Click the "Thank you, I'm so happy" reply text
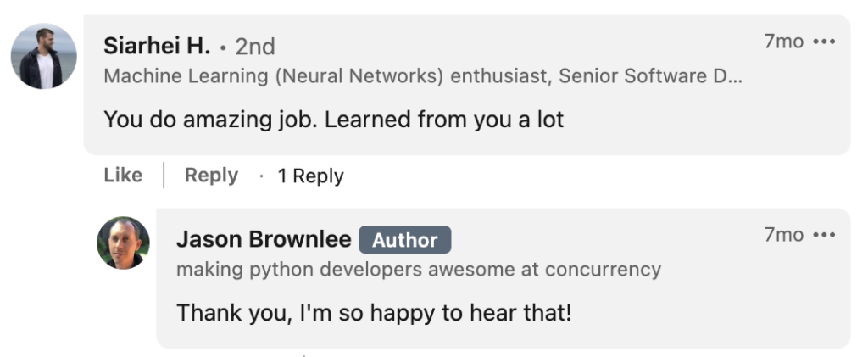 [374, 313]
